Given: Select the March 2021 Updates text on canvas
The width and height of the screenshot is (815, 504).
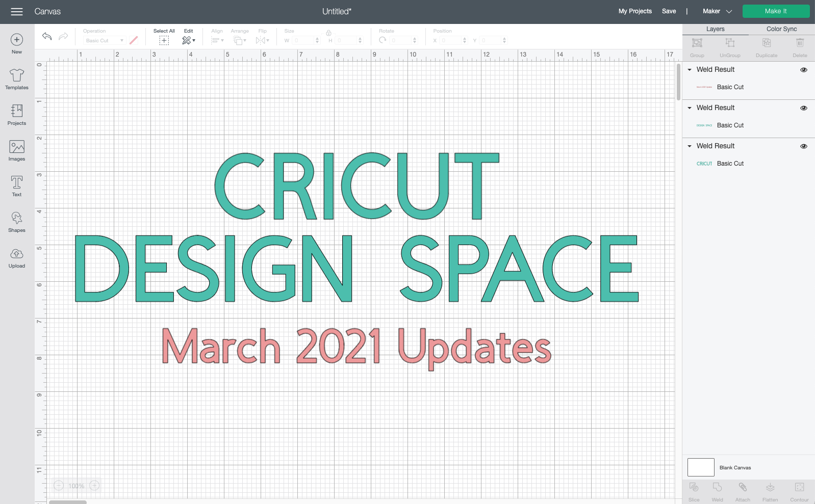Looking at the screenshot, I should point(356,349).
